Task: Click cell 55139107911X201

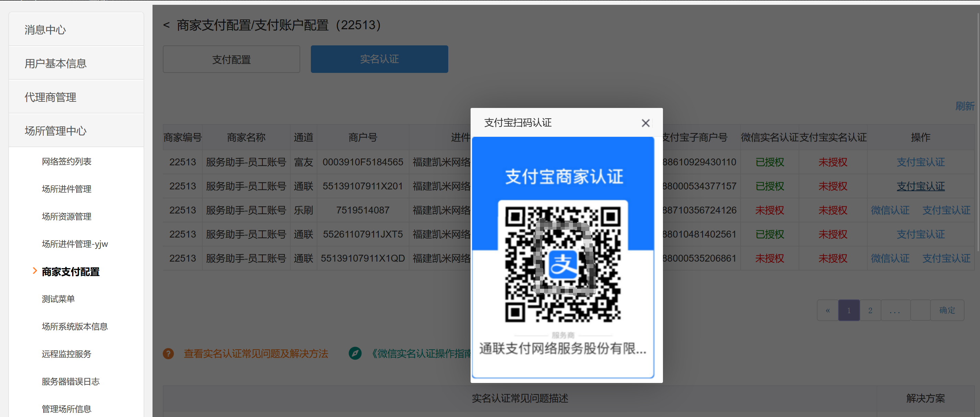Action: point(362,186)
